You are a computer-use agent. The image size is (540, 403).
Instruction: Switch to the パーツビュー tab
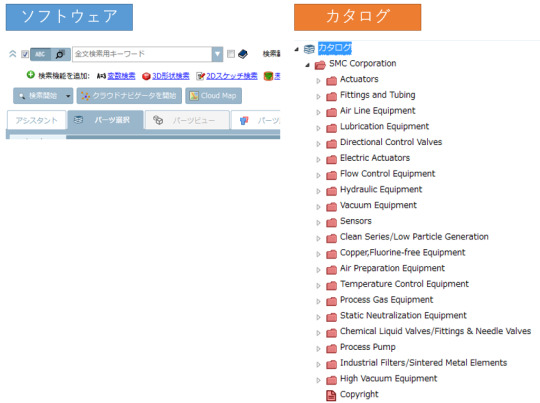click(187, 120)
